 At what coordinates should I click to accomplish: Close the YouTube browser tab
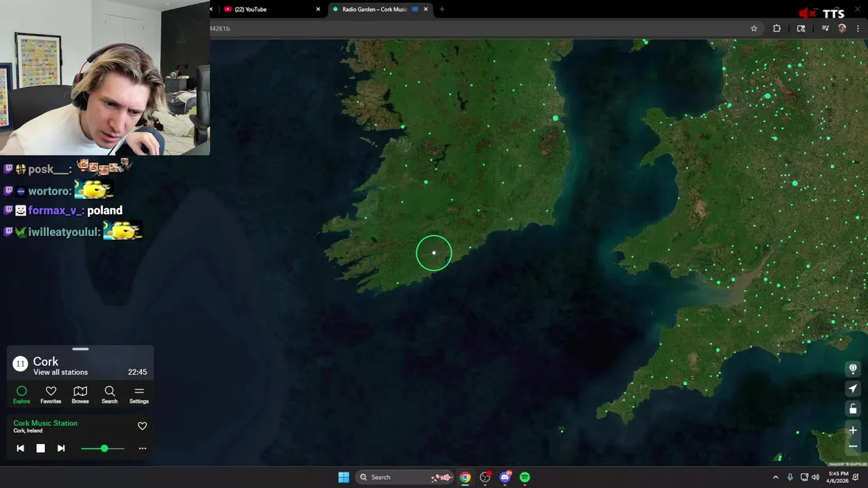pos(318,9)
